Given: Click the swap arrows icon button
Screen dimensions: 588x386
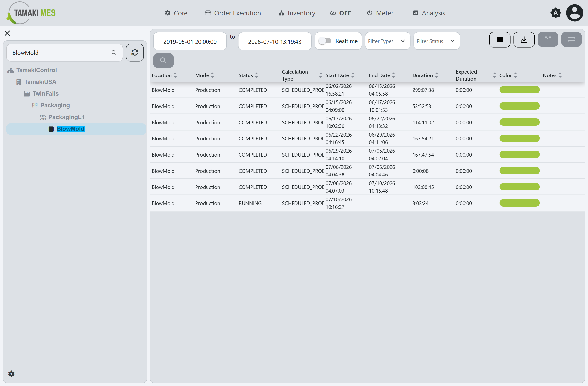Looking at the screenshot, I should 571,39.
